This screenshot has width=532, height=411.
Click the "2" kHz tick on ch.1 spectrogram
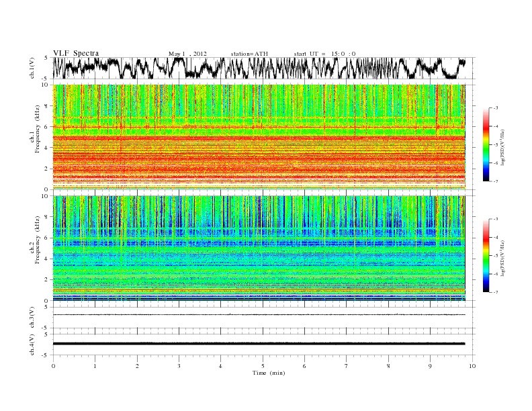pos(46,169)
